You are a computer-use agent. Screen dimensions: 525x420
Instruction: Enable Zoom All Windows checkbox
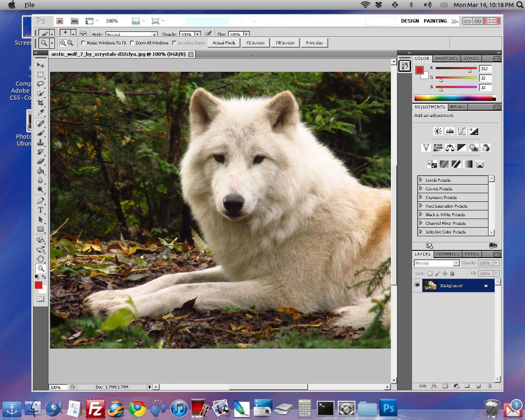click(x=132, y=43)
